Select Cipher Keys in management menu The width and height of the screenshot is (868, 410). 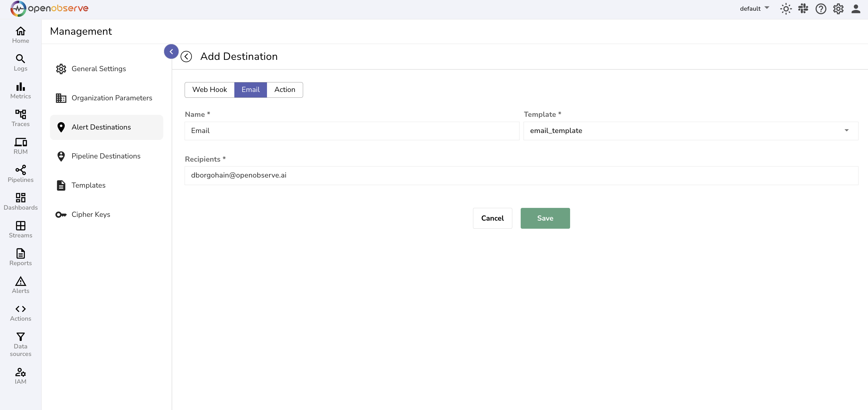pos(91,215)
